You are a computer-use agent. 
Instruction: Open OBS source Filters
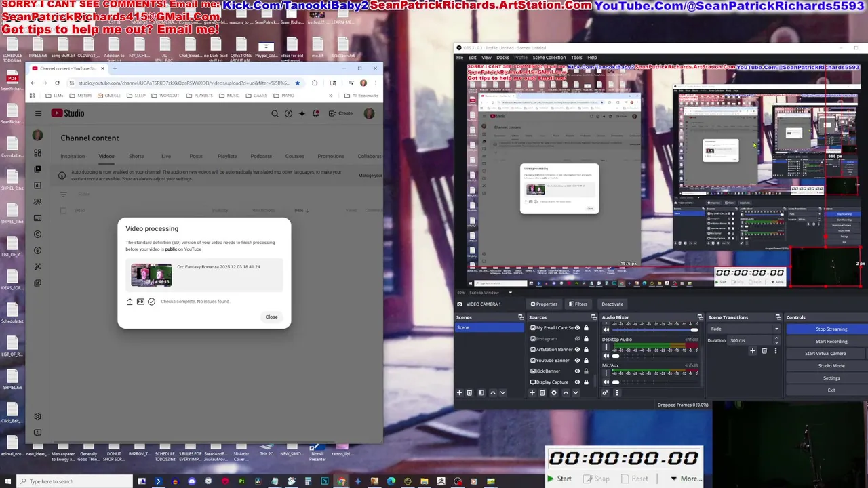(578, 304)
